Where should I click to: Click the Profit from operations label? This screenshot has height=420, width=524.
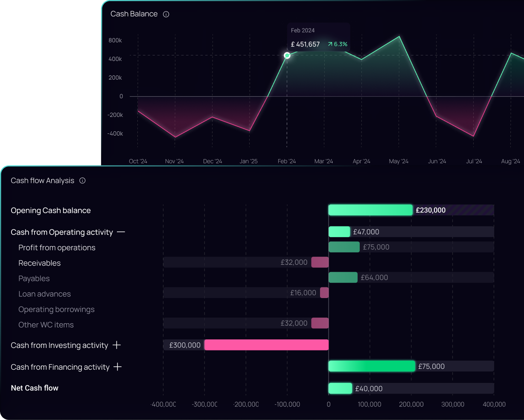(x=57, y=248)
